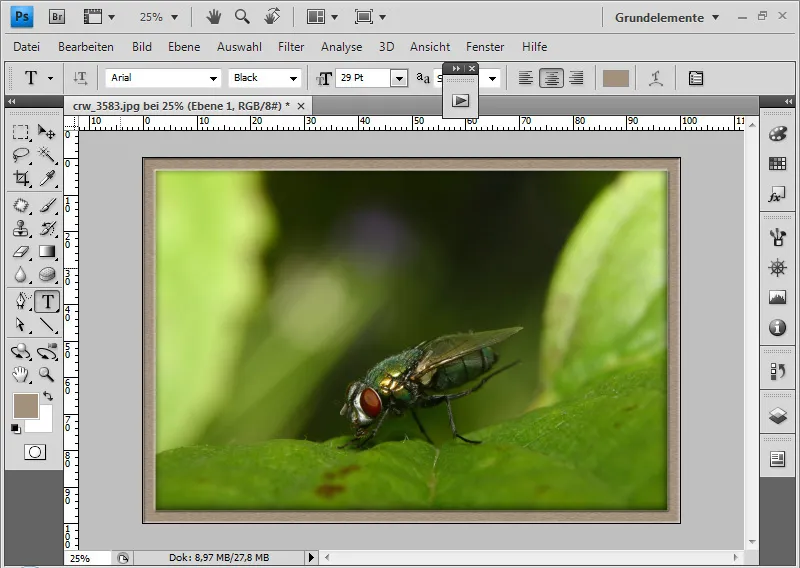Toggle Quick Mask mode

pyautogui.click(x=35, y=452)
